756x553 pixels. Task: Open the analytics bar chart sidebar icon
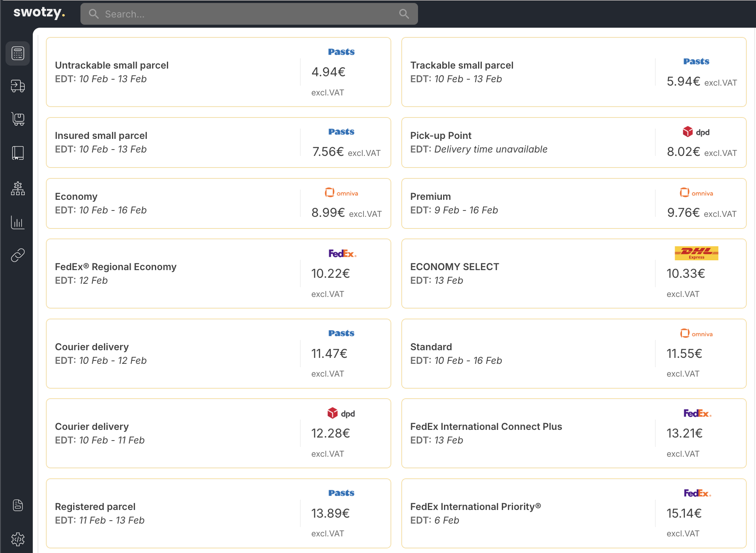[18, 222]
